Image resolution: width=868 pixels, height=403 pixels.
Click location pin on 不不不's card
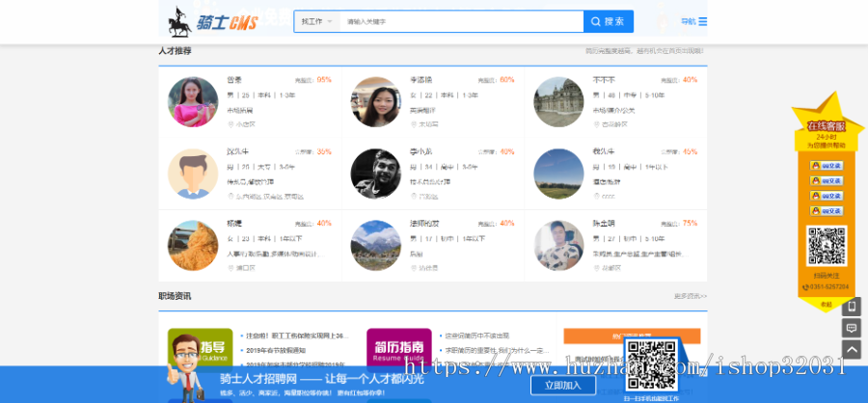(x=596, y=124)
